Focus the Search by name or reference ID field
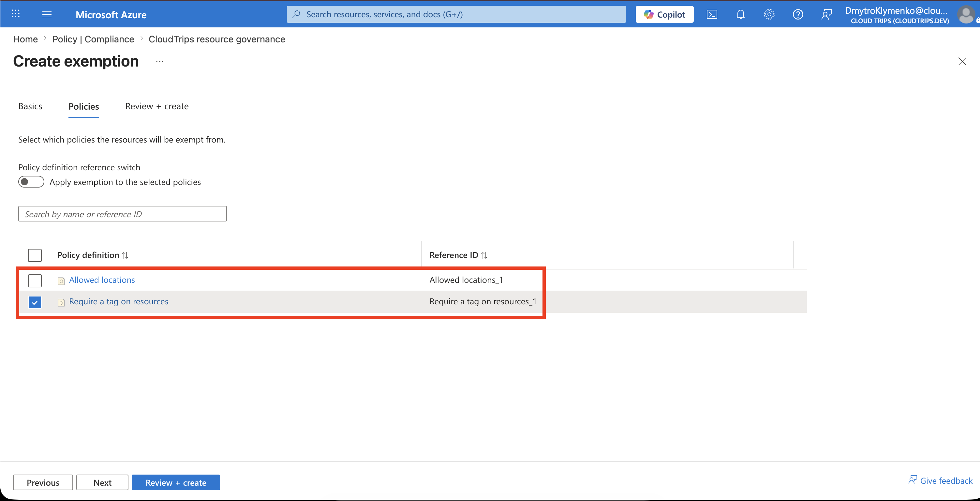Screen dimensions: 980x501 click(123, 214)
